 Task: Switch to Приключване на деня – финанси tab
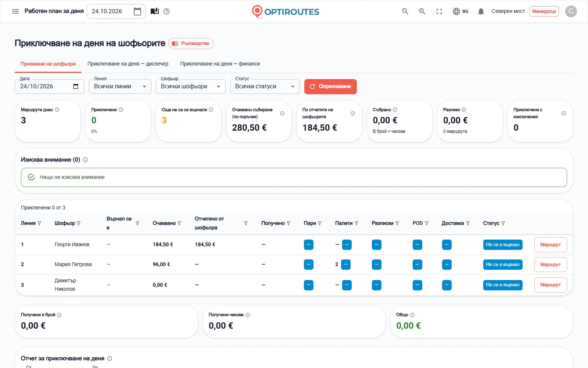tap(220, 64)
